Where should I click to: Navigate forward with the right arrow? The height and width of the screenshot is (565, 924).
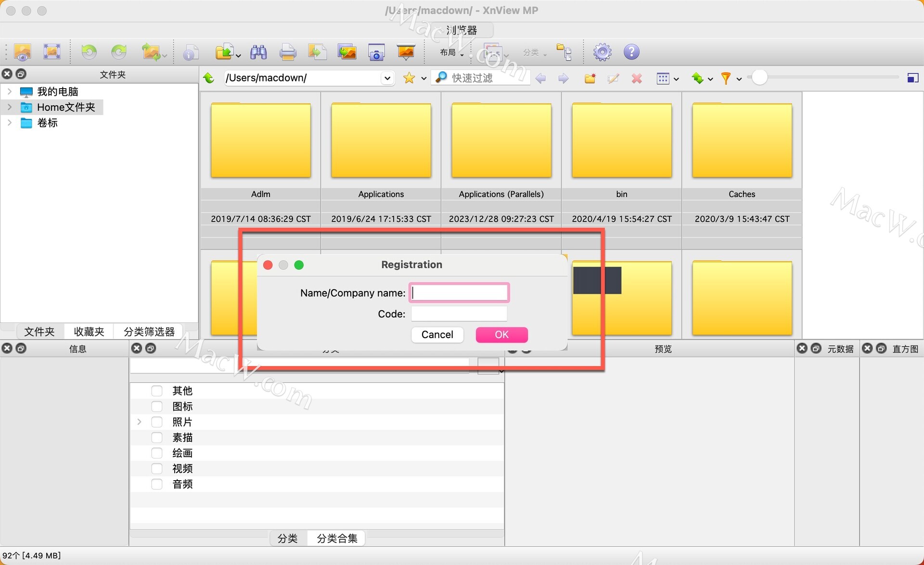pos(563,78)
